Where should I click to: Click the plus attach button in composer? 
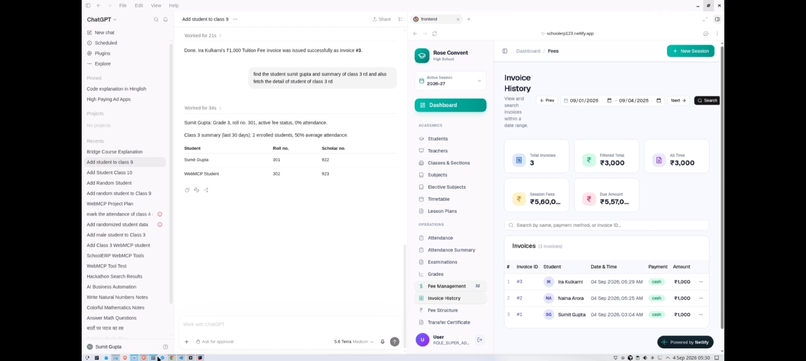pyautogui.click(x=187, y=341)
